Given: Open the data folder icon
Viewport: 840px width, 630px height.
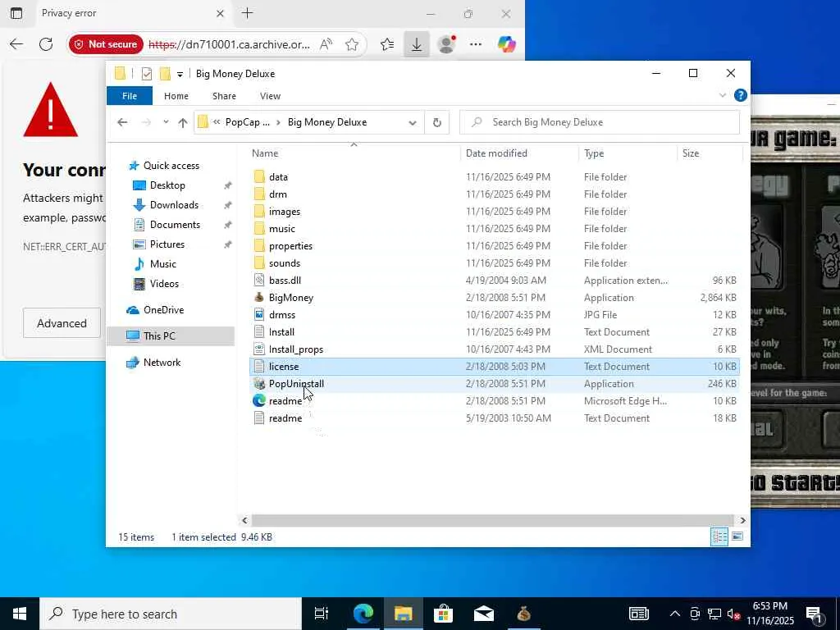Looking at the screenshot, I should click(259, 177).
